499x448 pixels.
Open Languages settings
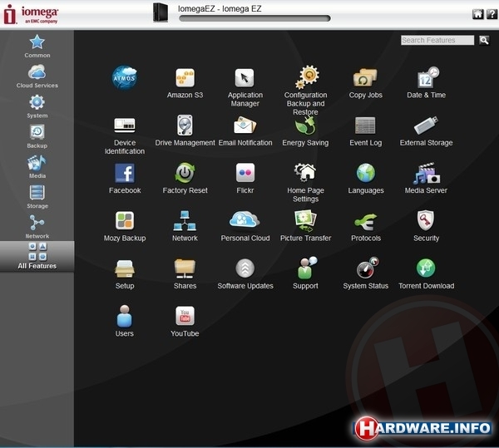click(x=365, y=179)
